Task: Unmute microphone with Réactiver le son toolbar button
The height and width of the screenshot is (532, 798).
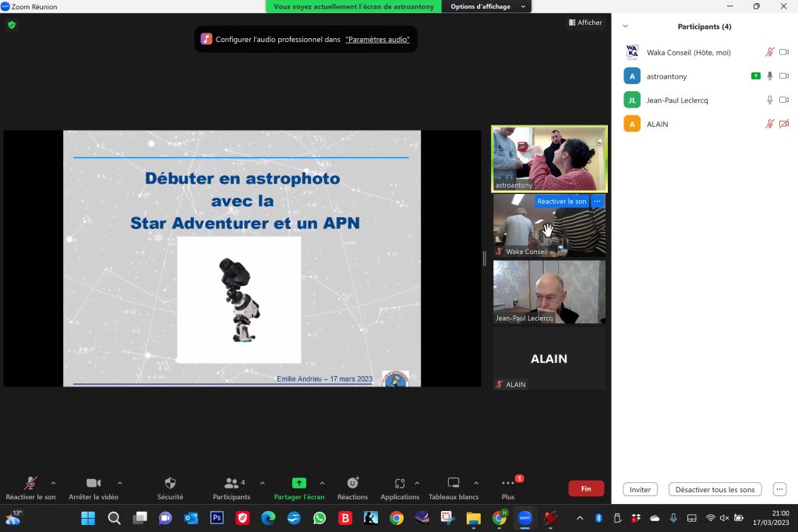Action: tap(30, 488)
